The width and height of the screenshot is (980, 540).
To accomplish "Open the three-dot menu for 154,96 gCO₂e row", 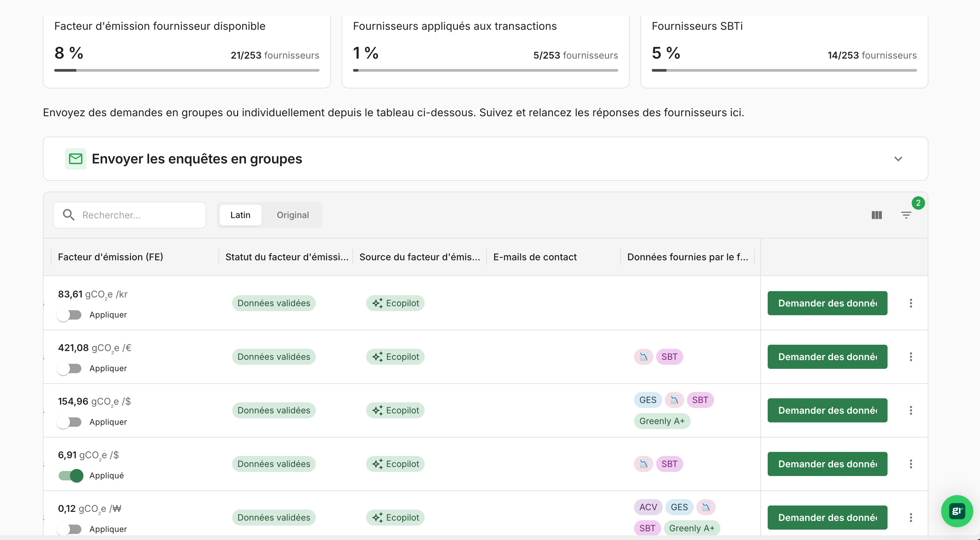I will click(911, 411).
